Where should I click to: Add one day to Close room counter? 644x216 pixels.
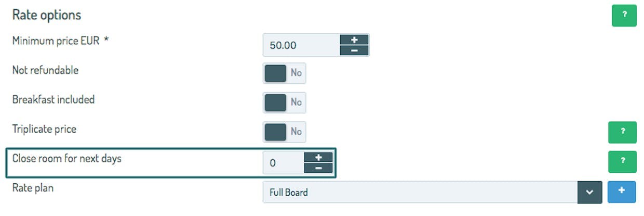[x=318, y=157]
